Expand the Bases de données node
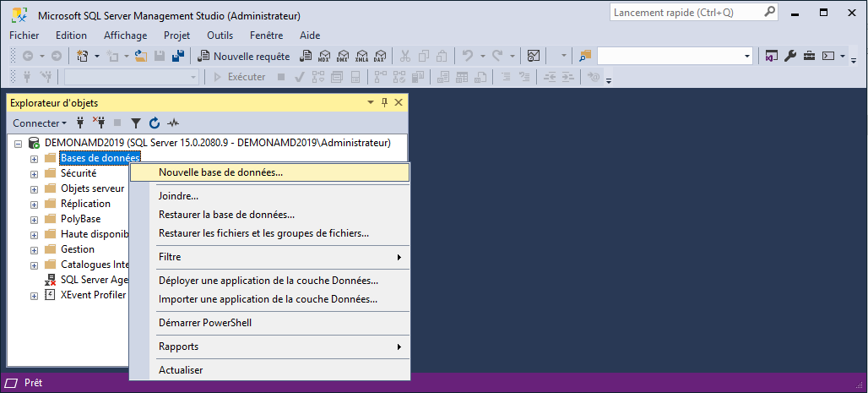 click(x=34, y=159)
